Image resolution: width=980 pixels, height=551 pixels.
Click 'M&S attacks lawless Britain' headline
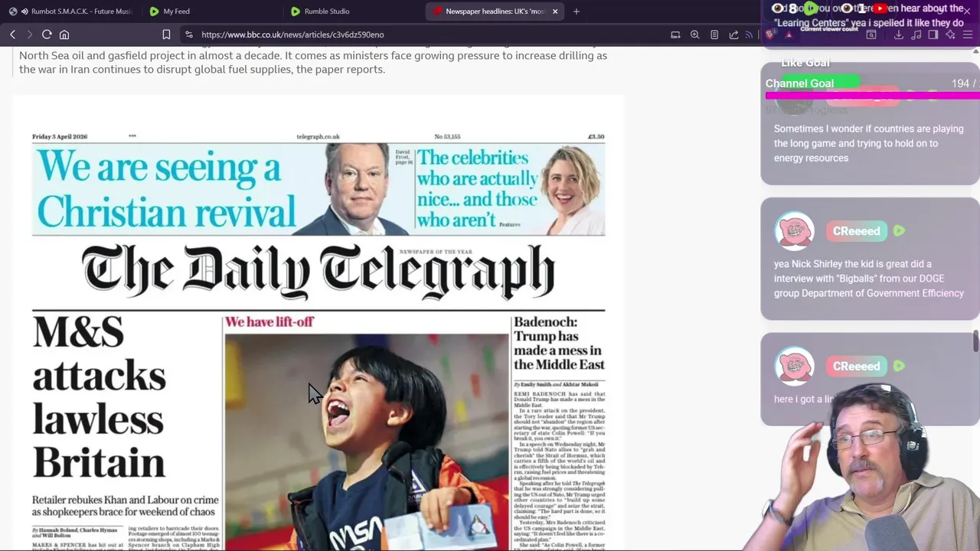click(100, 397)
